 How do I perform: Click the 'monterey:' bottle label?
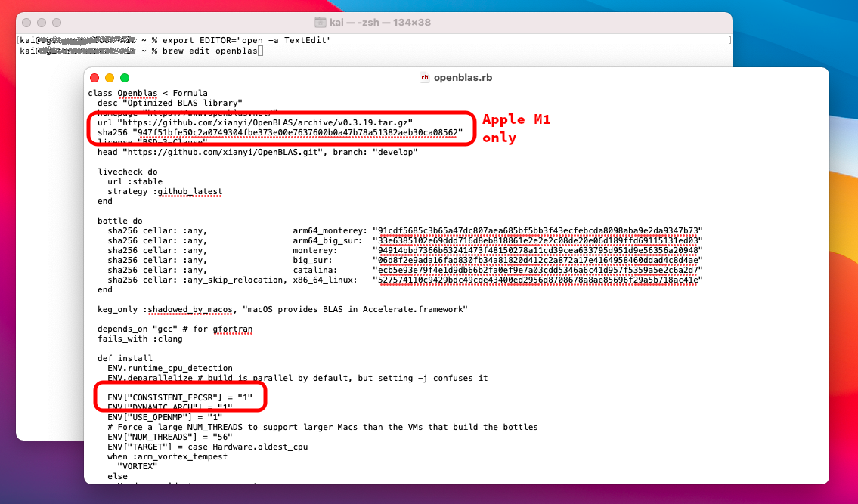314,250
